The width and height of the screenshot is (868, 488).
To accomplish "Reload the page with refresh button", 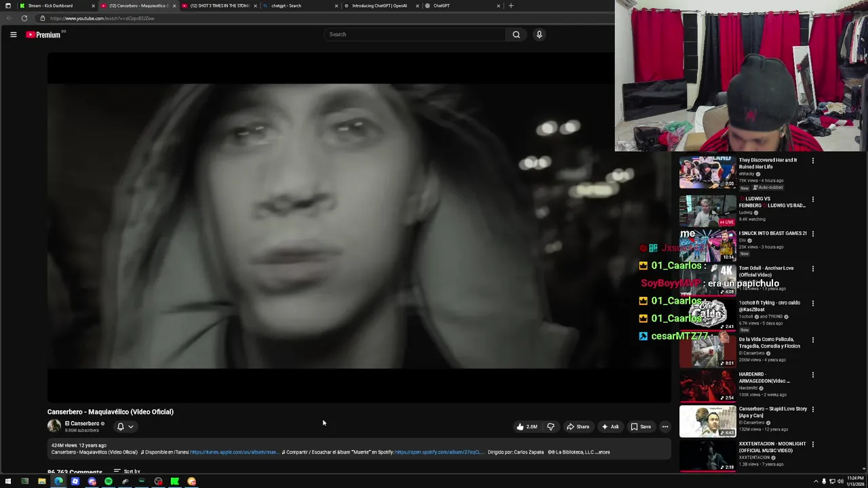I will 24,18.
